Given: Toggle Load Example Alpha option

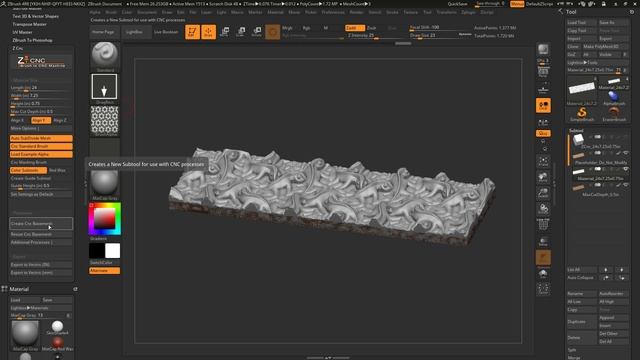Looking at the screenshot, I should tap(41, 154).
